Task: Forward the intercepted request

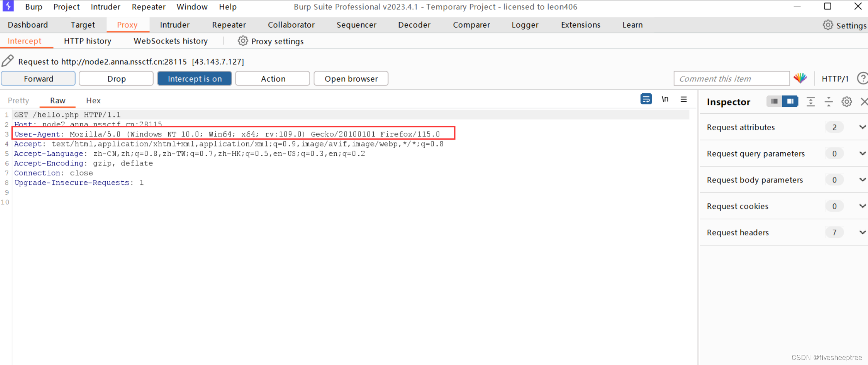Action: pos(38,78)
